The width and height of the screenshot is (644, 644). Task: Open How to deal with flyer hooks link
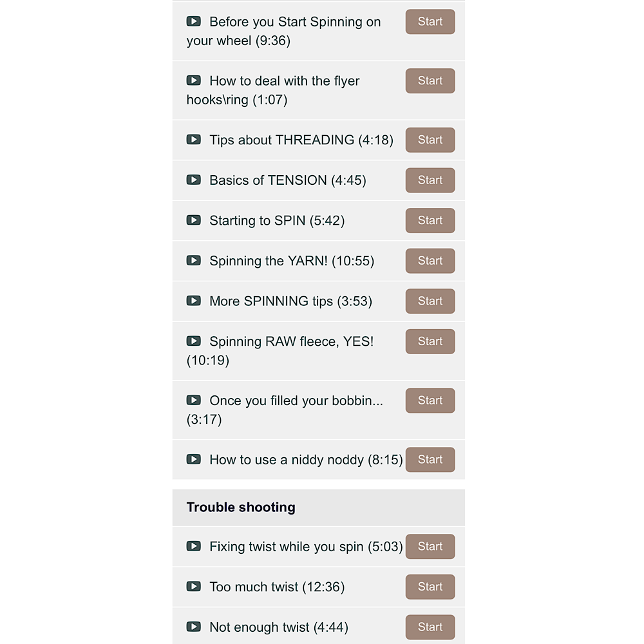[283, 81]
